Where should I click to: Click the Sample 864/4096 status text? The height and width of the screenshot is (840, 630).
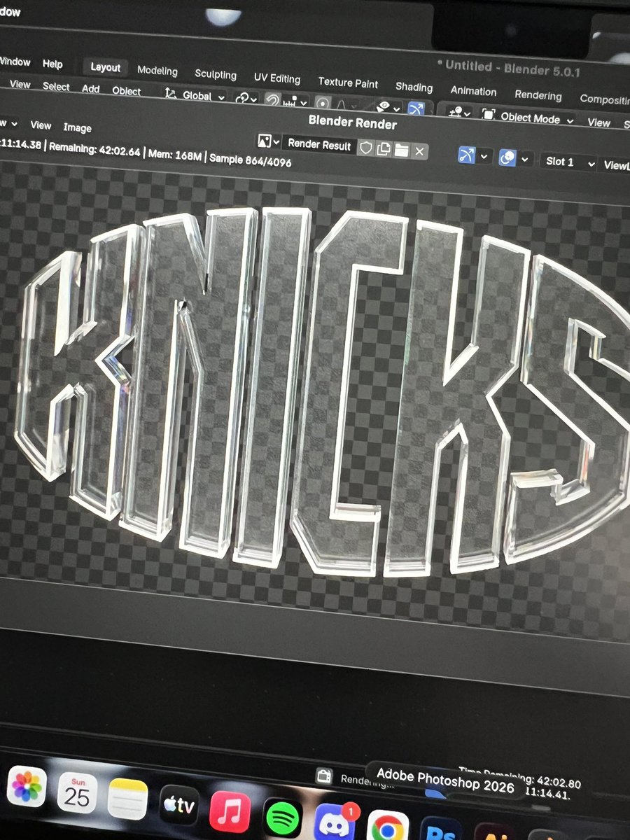250,160
